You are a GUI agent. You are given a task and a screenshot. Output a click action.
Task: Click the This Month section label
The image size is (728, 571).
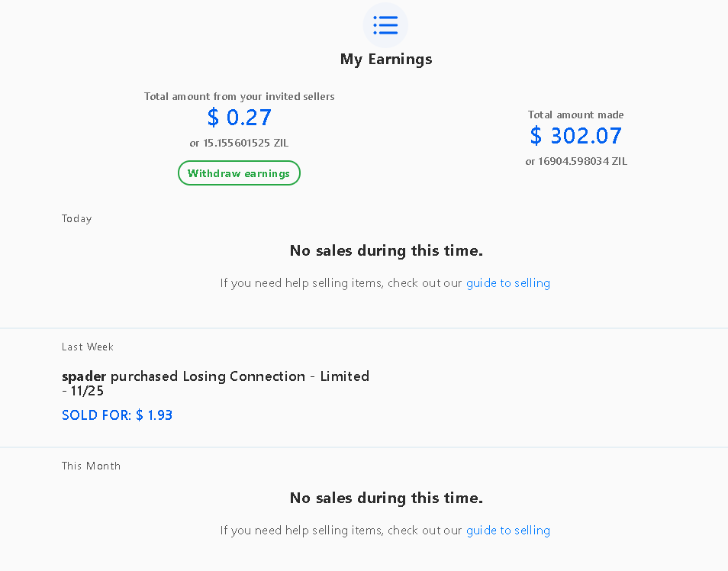91,466
